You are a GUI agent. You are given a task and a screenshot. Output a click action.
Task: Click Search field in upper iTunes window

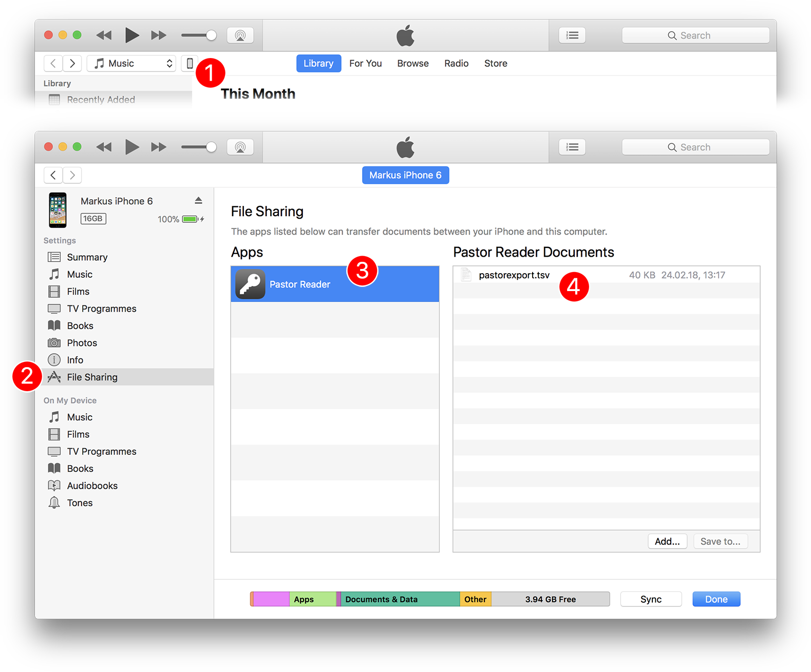pyautogui.click(x=695, y=35)
